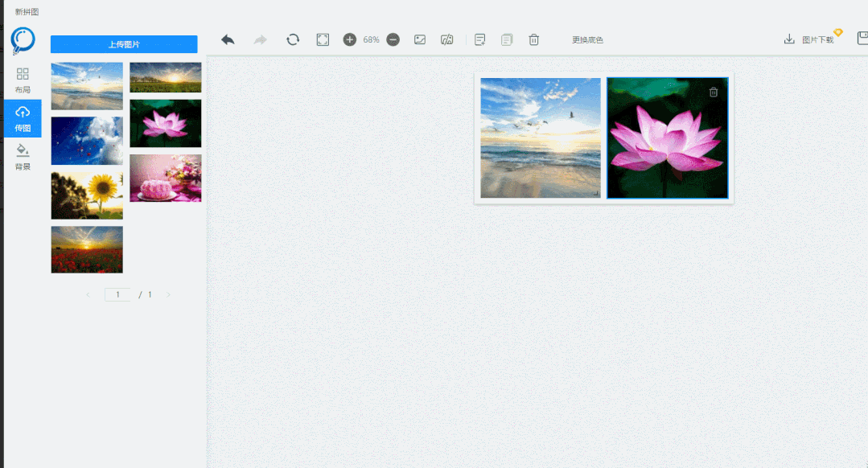
Task: Go to previous page of thumbnails
Action: point(88,295)
